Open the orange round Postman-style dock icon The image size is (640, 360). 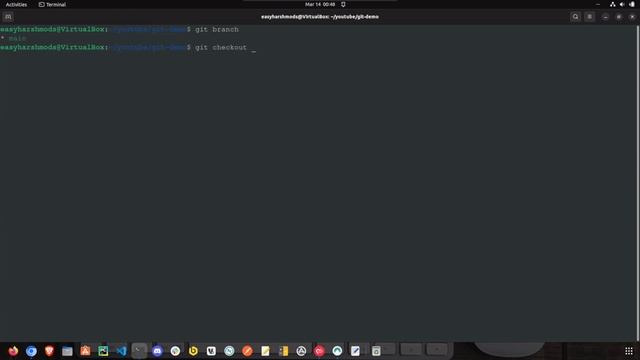tap(247, 351)
